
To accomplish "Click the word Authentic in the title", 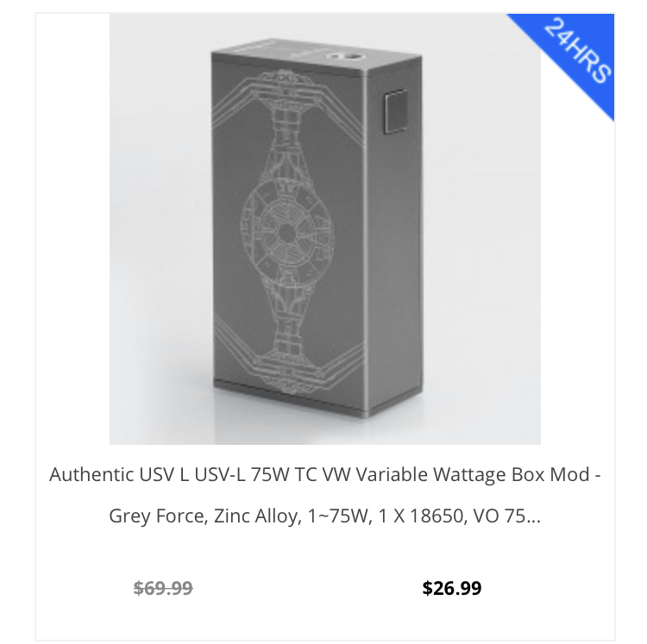I will 91,474.
